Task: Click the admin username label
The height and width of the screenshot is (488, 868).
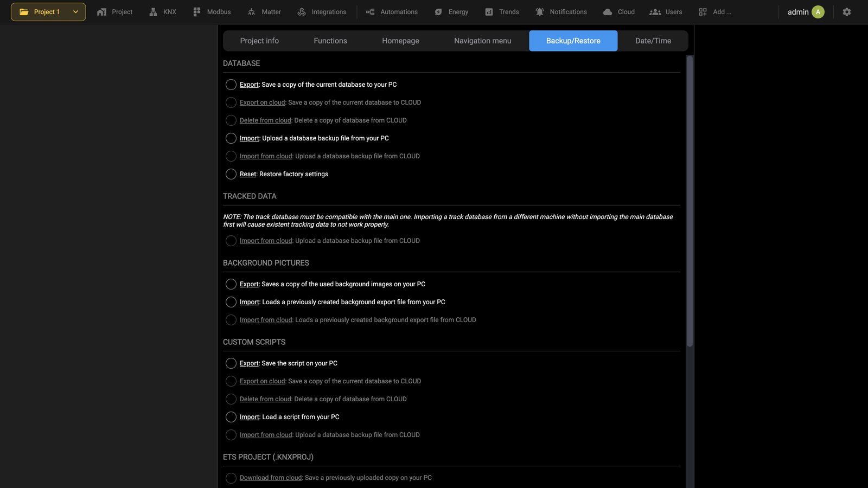Action: point(798,12)
